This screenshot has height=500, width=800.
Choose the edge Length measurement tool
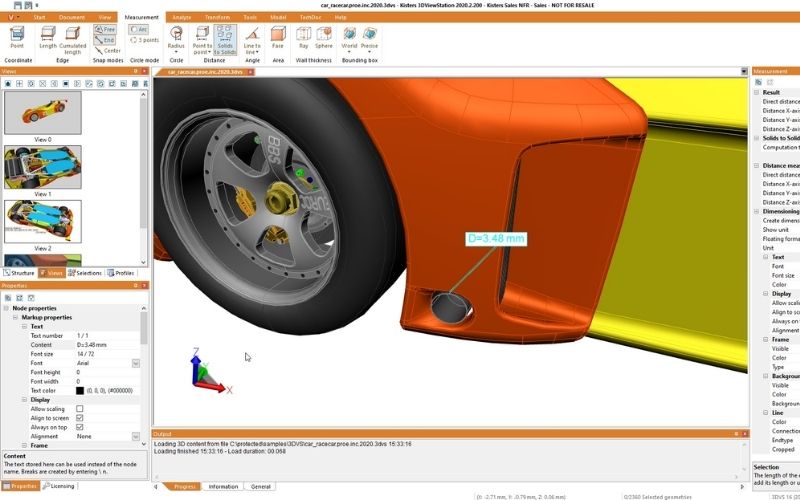coord(48,38)
